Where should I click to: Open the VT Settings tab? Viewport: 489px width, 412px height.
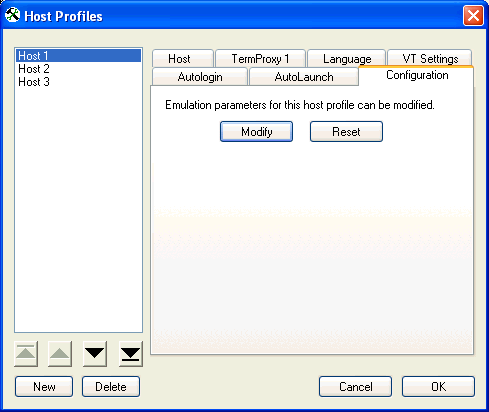(x=430, y=59)
